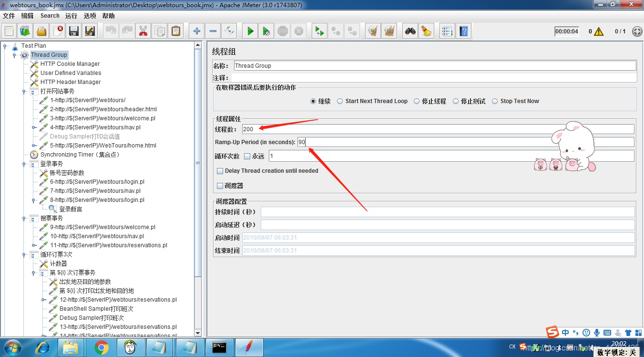Click the Ramp-Up Period input field
This screenshot has height=357, width=644.
click(466, 142)
